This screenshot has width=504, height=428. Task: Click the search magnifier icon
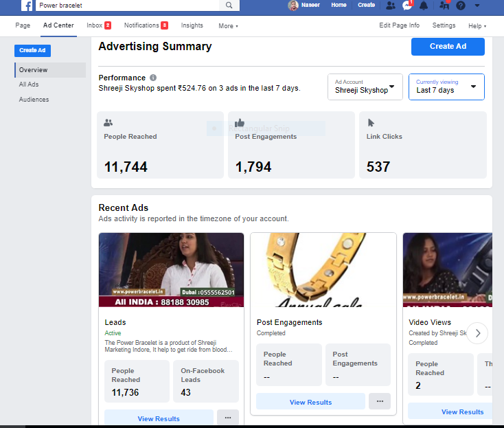(x=229, y=5)
